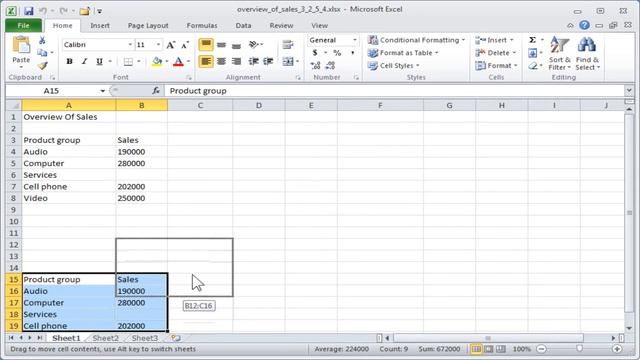The image size is (640, 360).
Task: Open the Find & Select dropdown
Action: pos(587,53)
